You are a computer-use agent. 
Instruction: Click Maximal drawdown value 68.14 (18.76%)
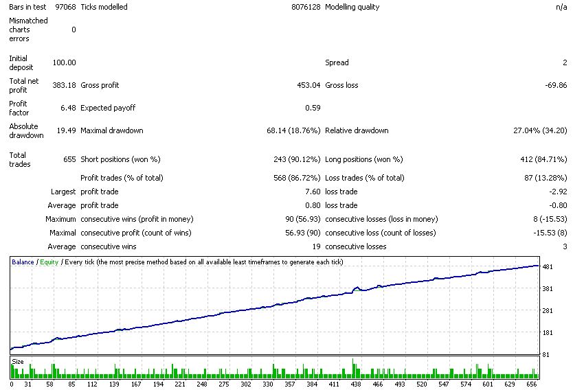pyautogui.click(x=293, y=130)
